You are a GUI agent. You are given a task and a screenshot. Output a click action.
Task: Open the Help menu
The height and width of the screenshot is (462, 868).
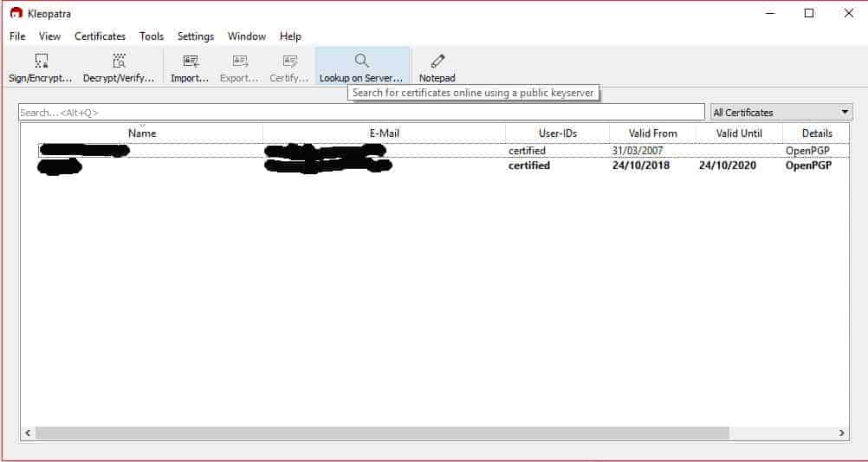point(290,36)
